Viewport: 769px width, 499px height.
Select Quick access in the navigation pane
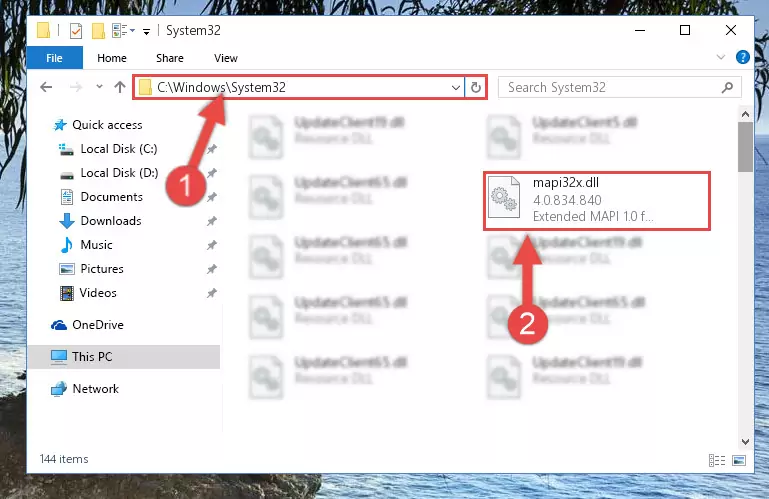(x=107, y=125)
